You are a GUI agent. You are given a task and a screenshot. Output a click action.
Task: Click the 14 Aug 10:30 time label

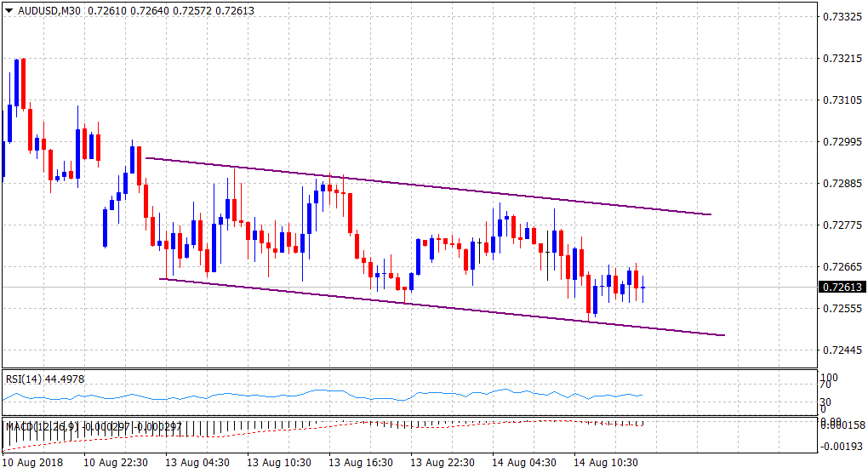[x=605, y=463]
